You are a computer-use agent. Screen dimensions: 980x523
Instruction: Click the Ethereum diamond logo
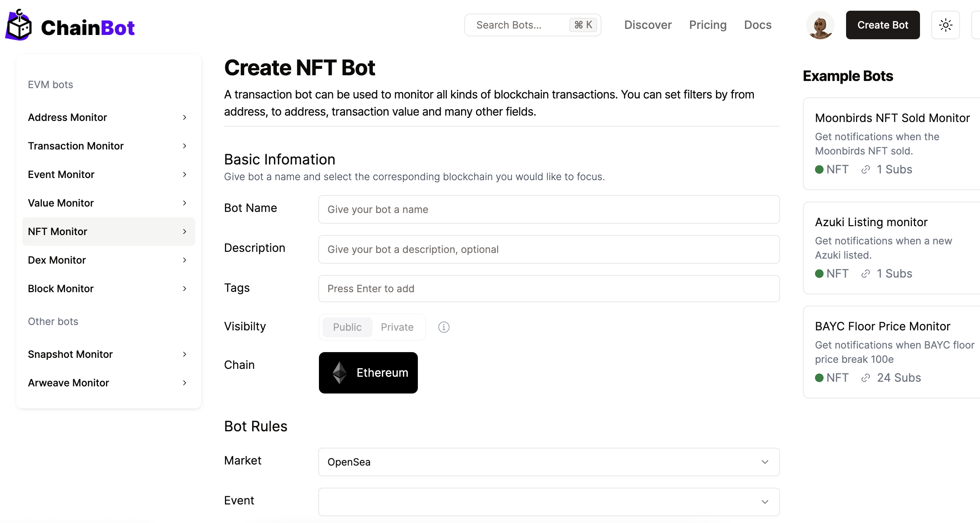tap(339, 372)
